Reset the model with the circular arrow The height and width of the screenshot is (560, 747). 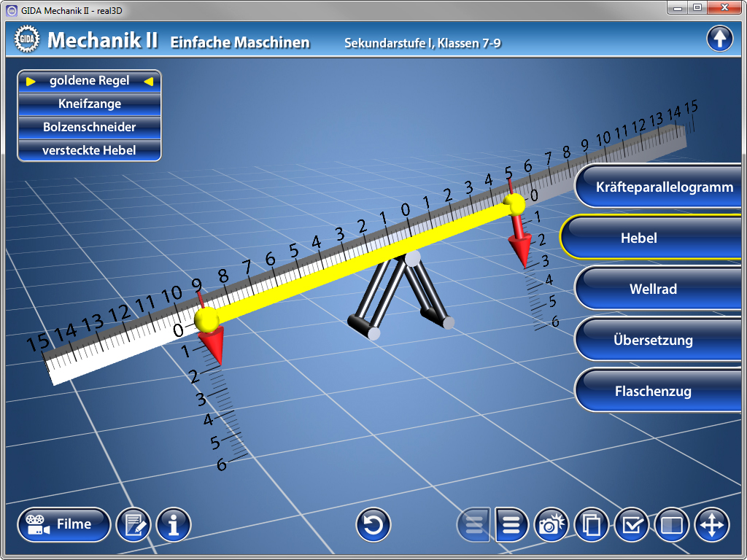373,524
